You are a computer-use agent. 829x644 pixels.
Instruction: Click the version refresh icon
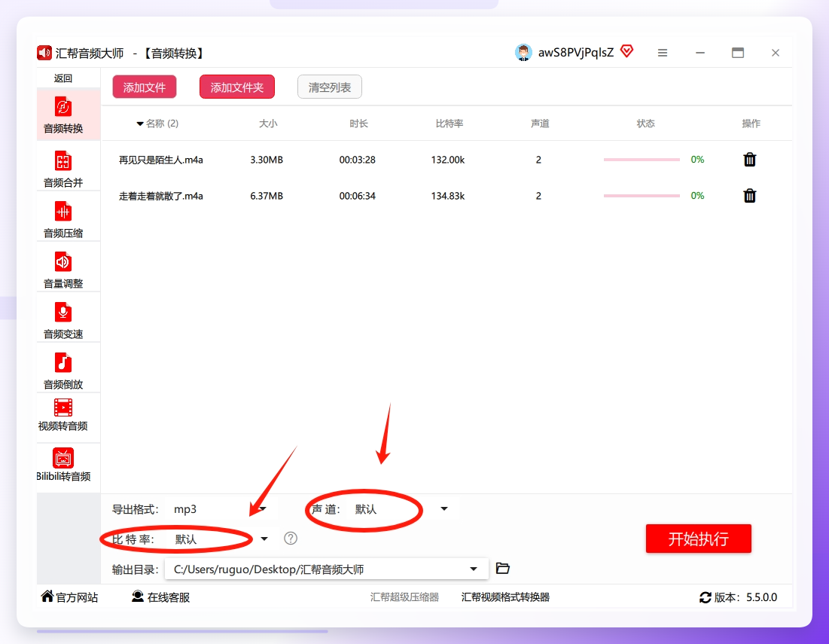click(706, 597)
